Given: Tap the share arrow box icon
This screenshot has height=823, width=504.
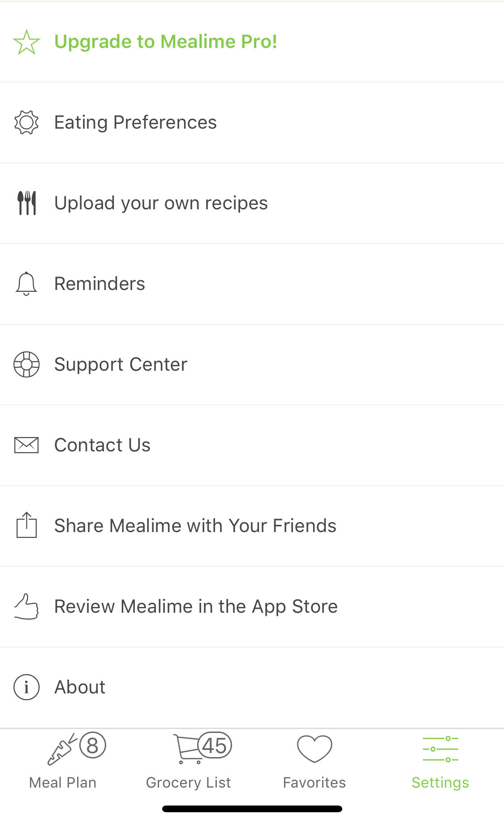Looking at the screenshot, I should pyautogui.click(x=26, y=525).
